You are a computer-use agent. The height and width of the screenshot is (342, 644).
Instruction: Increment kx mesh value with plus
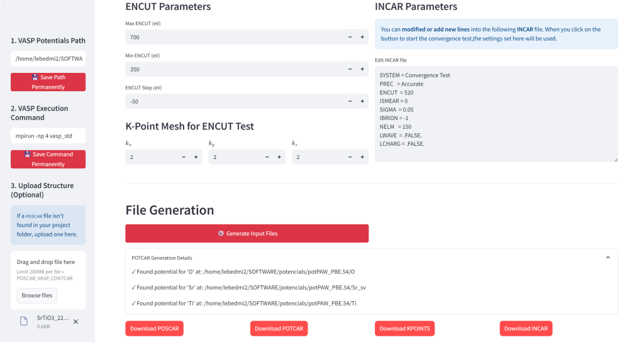(196, 157)
